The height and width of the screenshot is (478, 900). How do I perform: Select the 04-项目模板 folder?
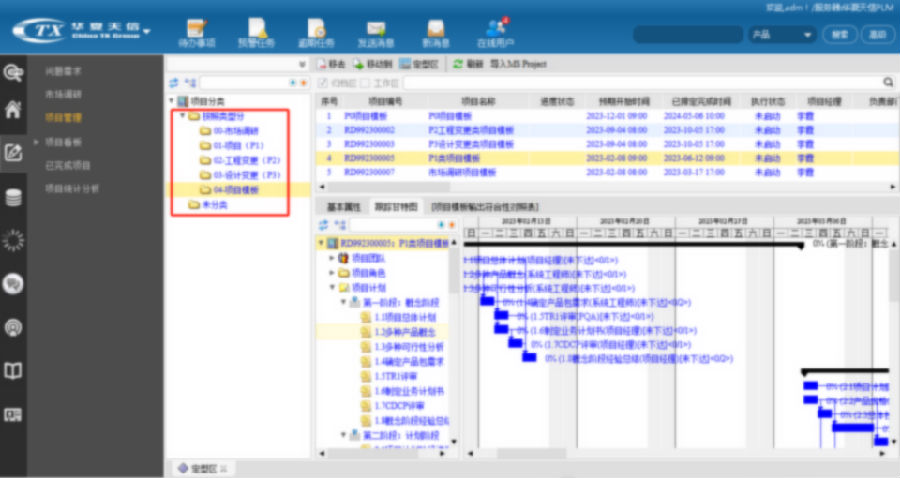[236, 190]
